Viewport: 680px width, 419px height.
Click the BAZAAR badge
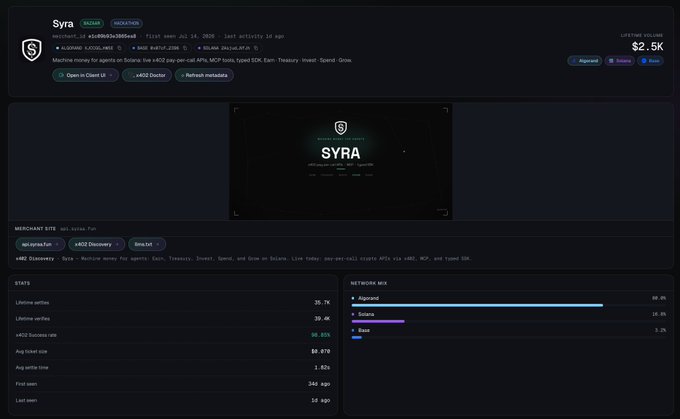tap(92, 23)
